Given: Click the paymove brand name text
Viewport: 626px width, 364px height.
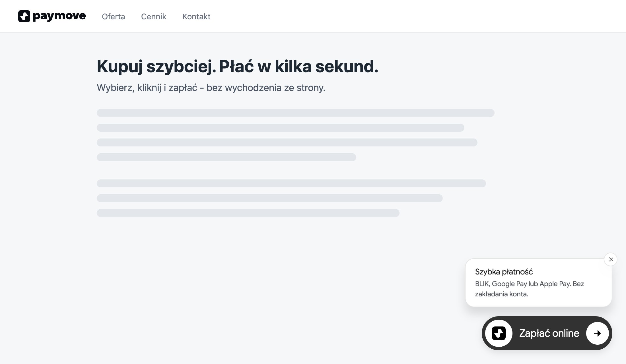Looking at the screenshot, I should coord(59,16).
